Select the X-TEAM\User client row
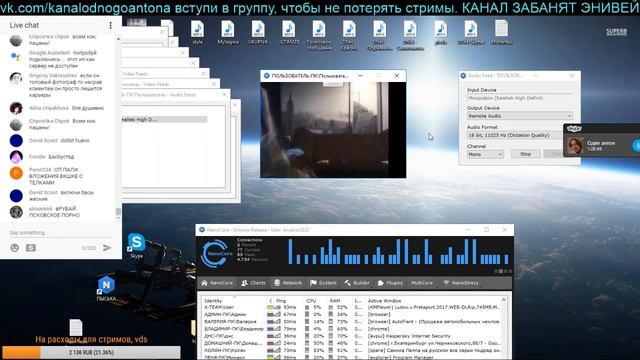This screenshot has height=360, width=640. click(x=352, y=307)
